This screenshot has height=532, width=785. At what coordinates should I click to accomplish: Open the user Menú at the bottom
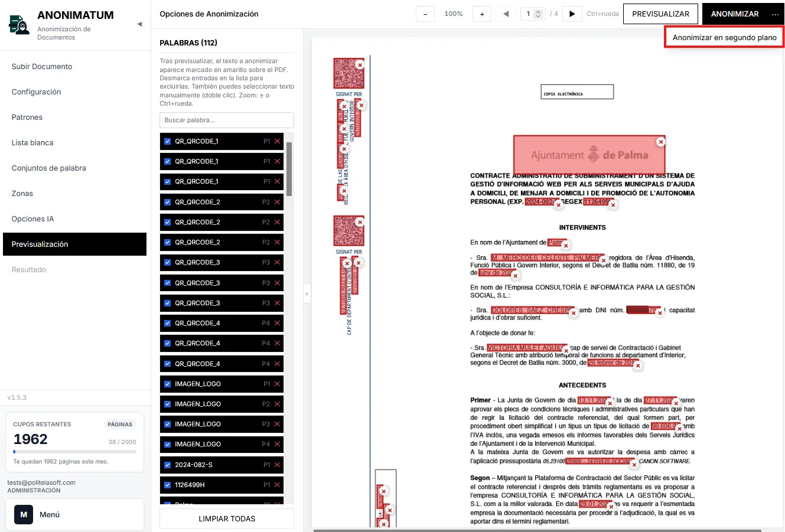click(x=75, y=515)
